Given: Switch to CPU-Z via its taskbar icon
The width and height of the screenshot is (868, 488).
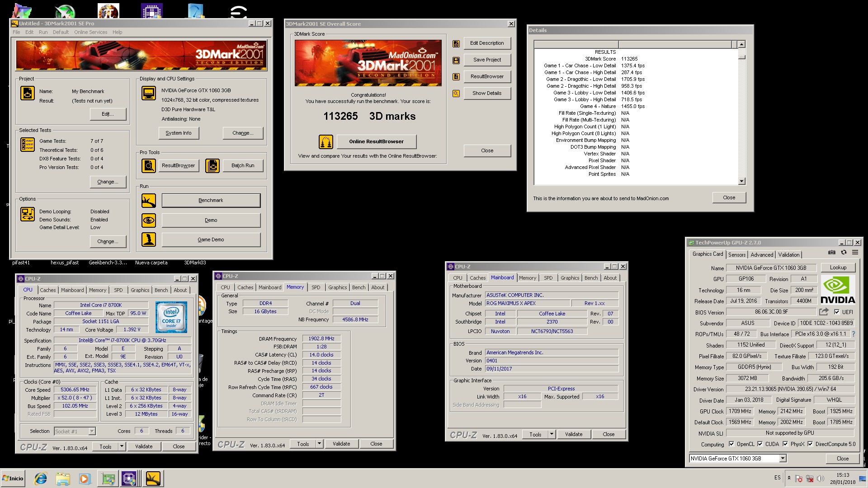Looking at the screenshot, I should pos(129,479).
